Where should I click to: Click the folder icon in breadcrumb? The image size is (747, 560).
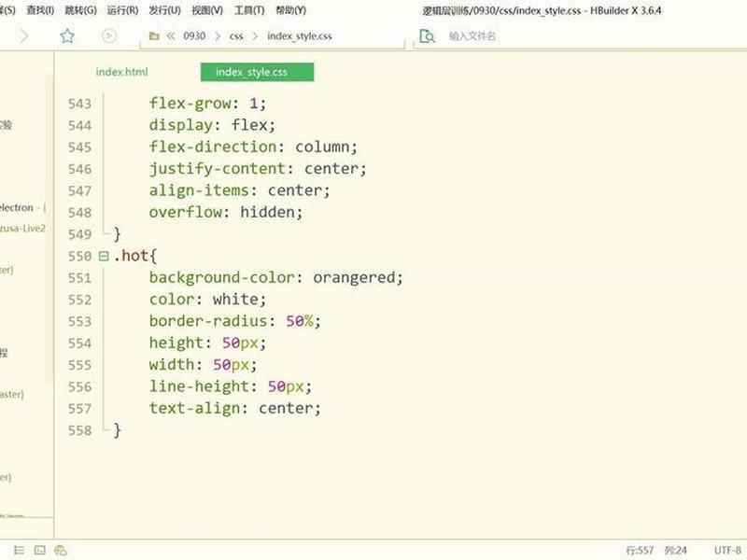click(154, 36)
